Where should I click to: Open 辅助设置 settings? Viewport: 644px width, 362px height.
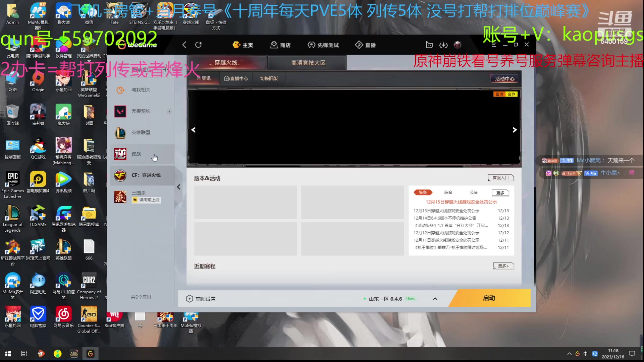[x=201, y=299]
